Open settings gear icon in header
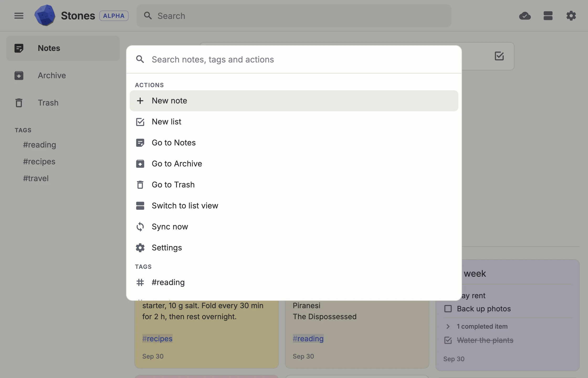This screenshot has width=588, height=378. 571,16
